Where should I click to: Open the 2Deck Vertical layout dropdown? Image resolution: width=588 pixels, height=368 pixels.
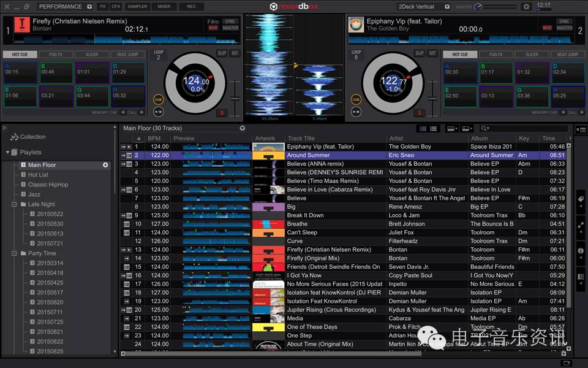(447, 7)
